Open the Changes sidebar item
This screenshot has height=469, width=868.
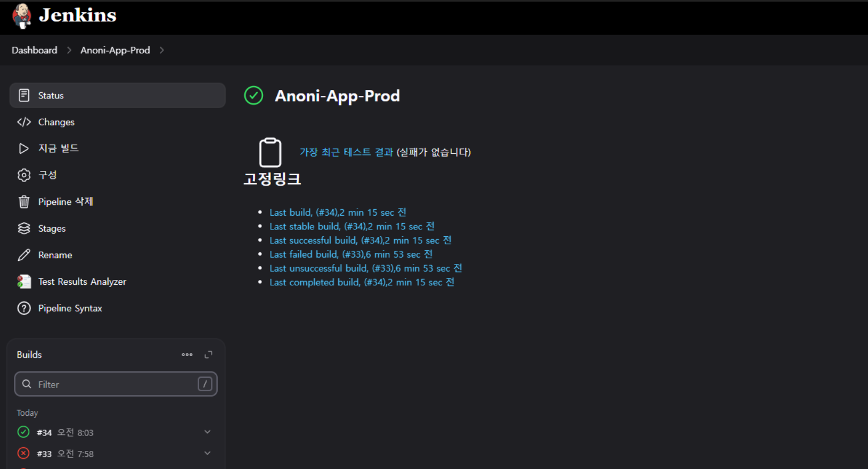coord(118,122)
